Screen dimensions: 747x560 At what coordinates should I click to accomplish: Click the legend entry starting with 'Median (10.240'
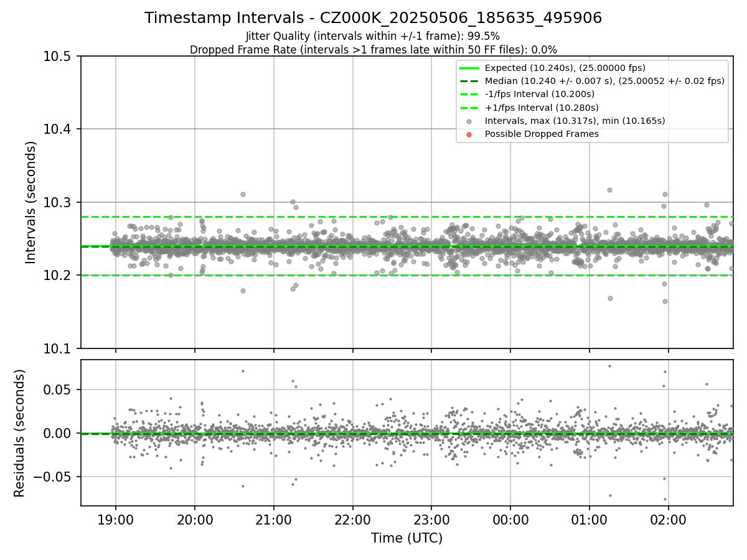tap(604, 81)
